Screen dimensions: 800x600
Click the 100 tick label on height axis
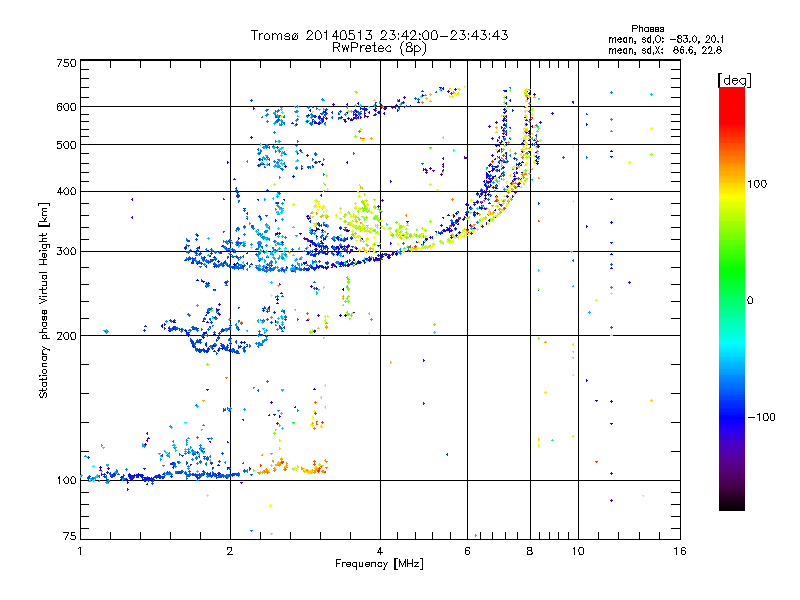(66, 480)
